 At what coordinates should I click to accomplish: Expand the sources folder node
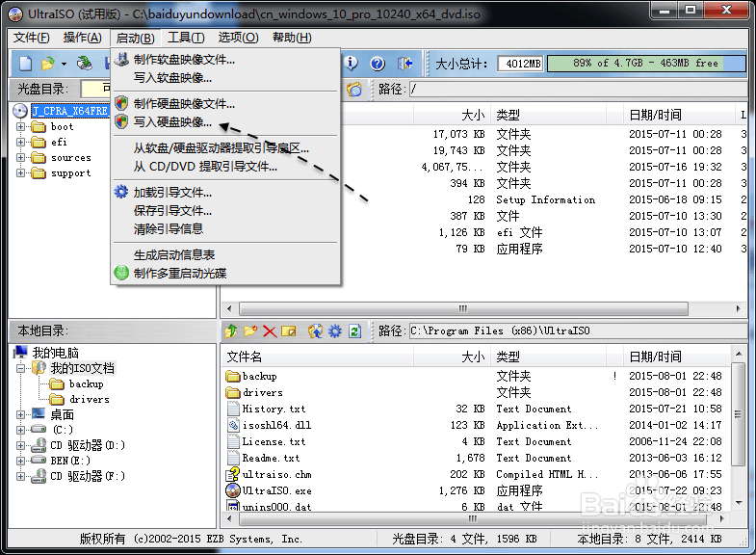pyautogui.click(x=21, y=158)
